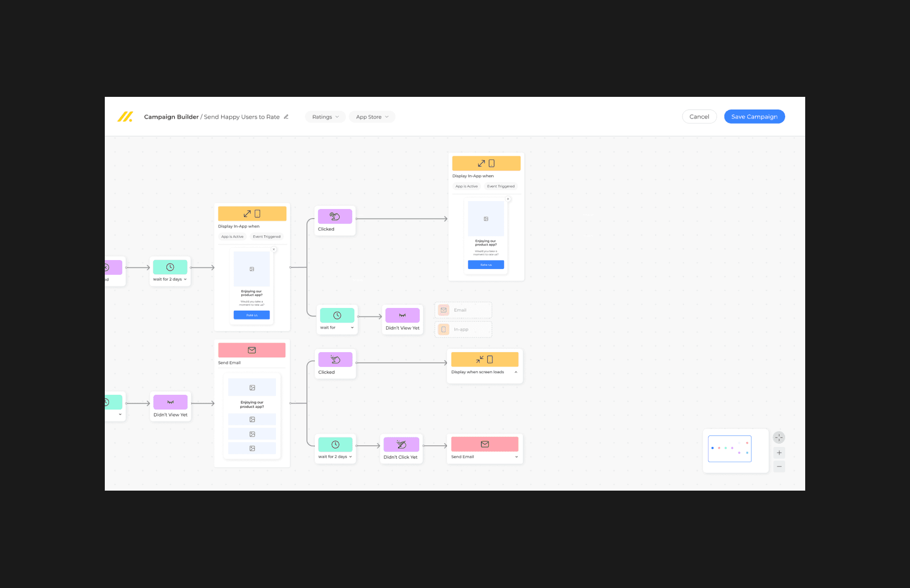Expand wait for 2 days dropdown near left edge
910x588 pixels.
coord(185,280)
